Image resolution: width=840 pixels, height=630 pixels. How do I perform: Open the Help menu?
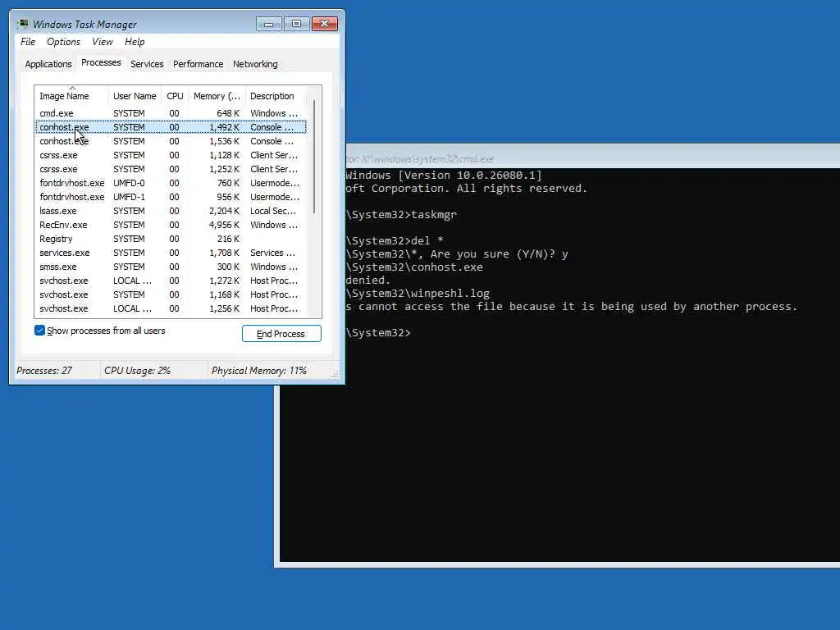(135, 42)
